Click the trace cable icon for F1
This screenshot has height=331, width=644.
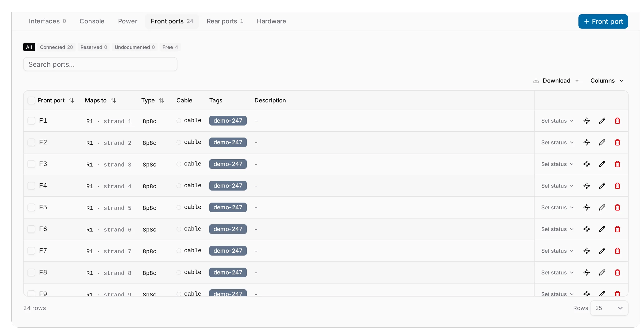[x=587, y=121]
